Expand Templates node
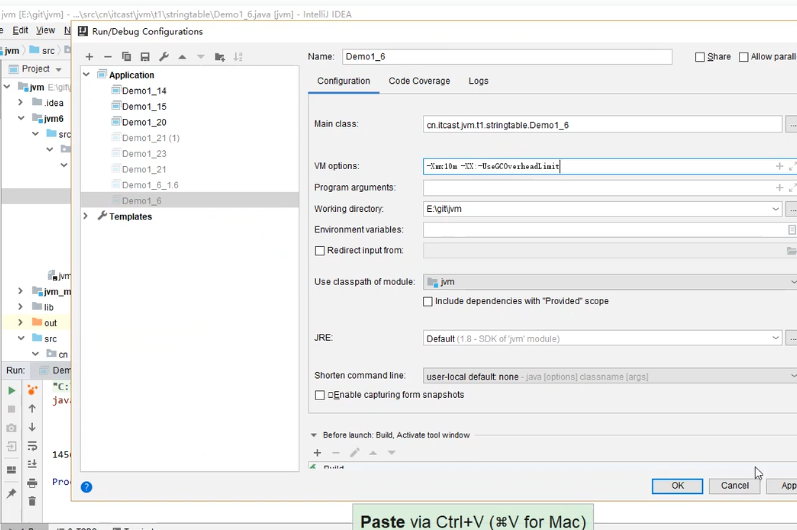The image size is (797, 530). point(86,216)
